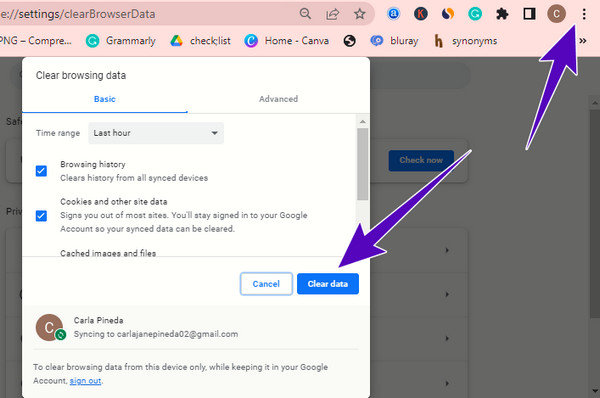Open the synonyms bookmark
The height and width of the screenshot is (398, 600).
pyautogui.click(x=466, y=41)
